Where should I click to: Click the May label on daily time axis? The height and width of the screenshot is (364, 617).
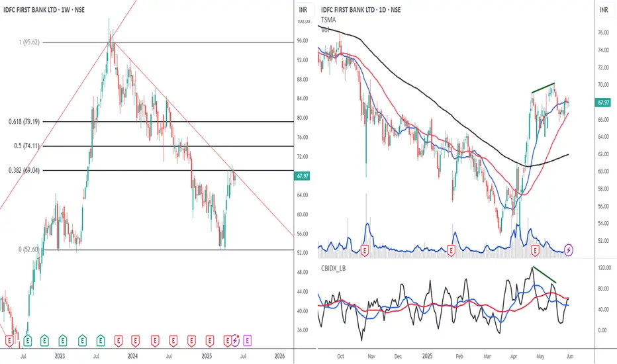540,356
